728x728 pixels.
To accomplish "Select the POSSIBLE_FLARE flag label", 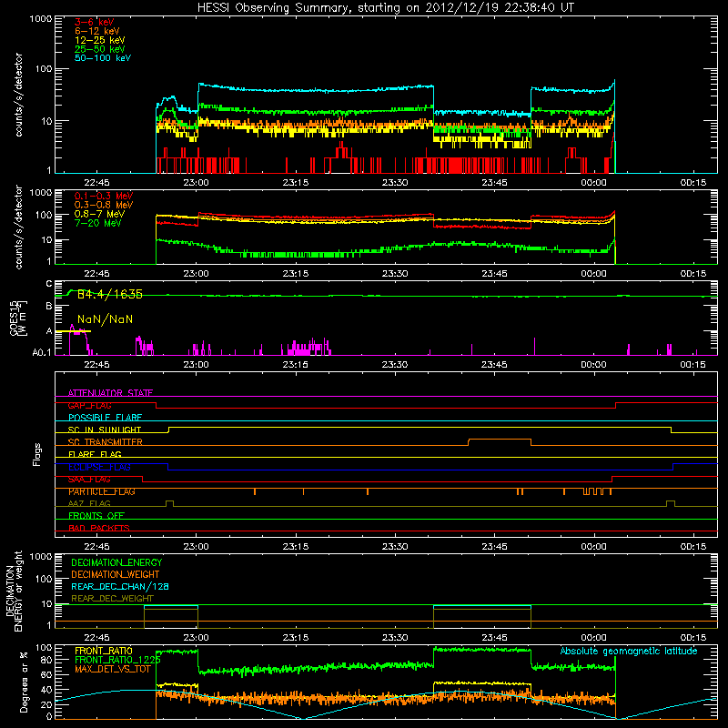I will pos(105,418).
